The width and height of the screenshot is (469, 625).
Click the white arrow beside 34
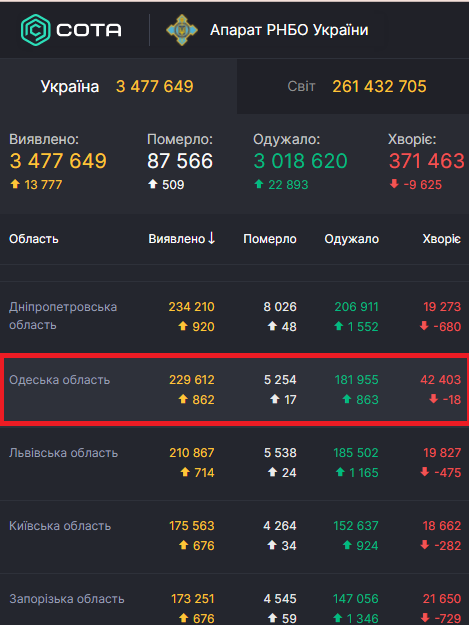(272, 545)
